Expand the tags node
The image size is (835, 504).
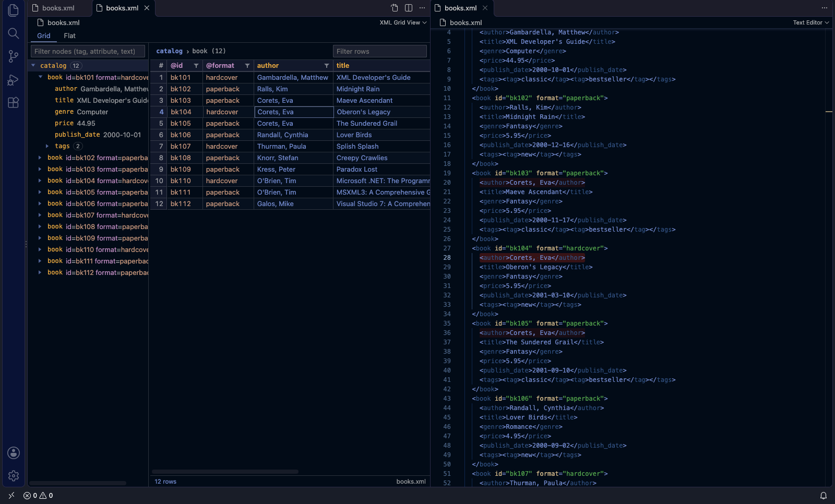pos(47,146)
